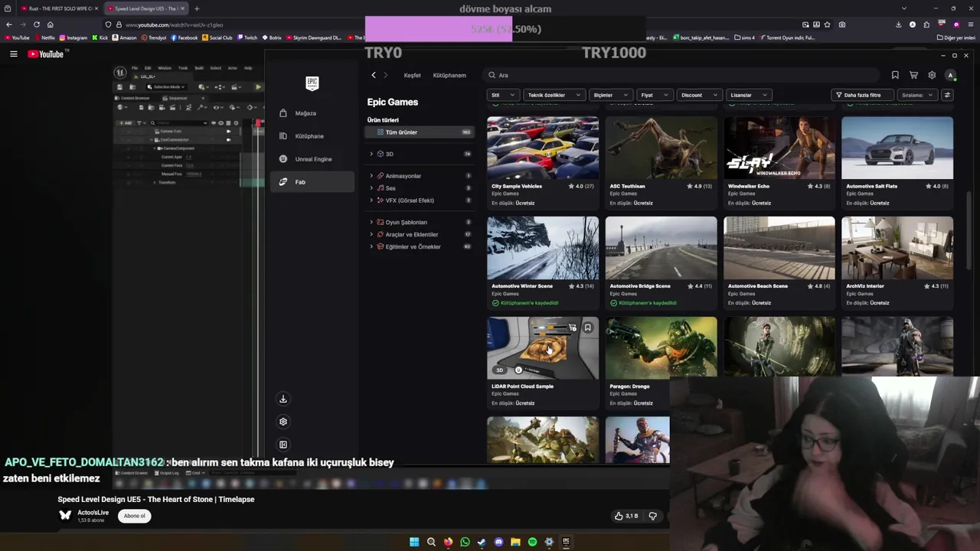
Task: Open City Sample Vehicles thumbnail
Action: tap(543, 148)
